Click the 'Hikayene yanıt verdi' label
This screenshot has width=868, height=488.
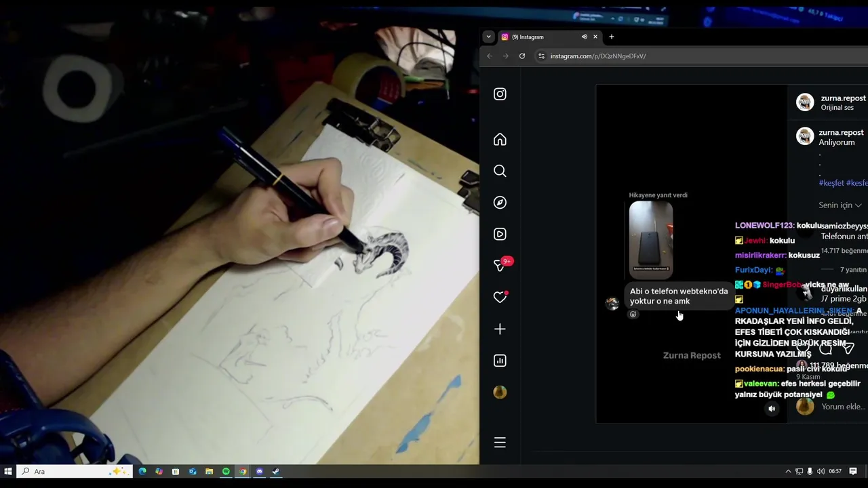pos(658,195)
